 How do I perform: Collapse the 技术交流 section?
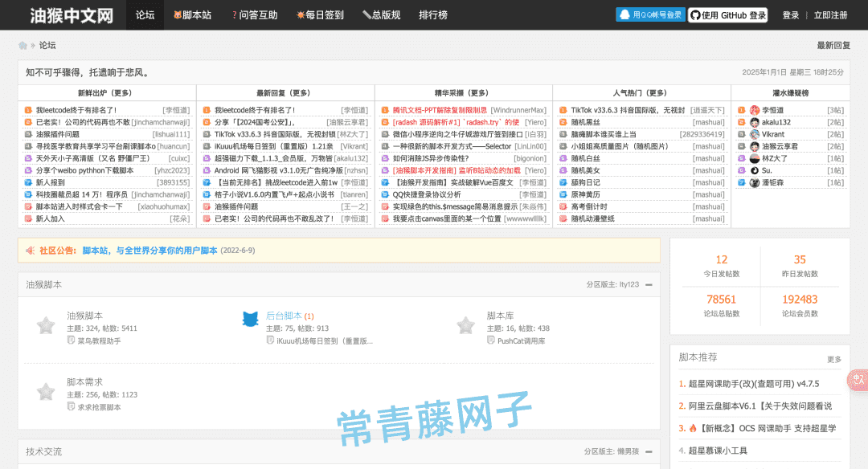(x=649, y=452)
